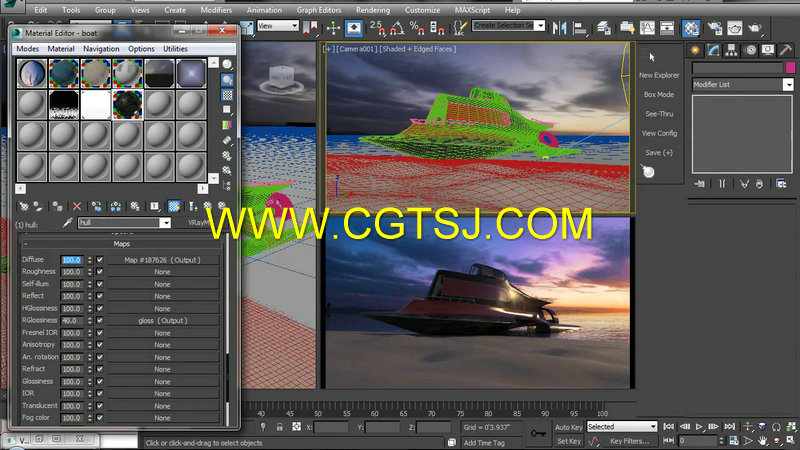Open the Curve Editor icon
The width and height of the screenshot is (800, 450).
[647, 28]
